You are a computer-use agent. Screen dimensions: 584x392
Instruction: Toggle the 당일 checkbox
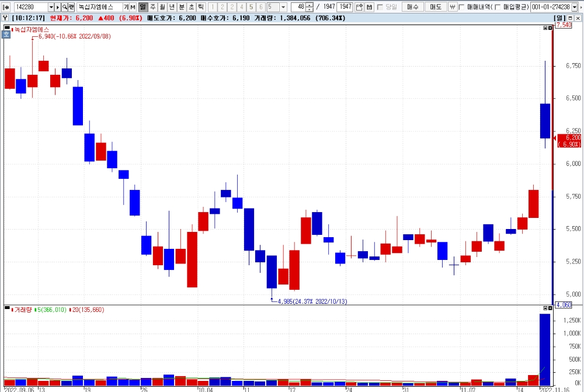(x=380, y=7)
